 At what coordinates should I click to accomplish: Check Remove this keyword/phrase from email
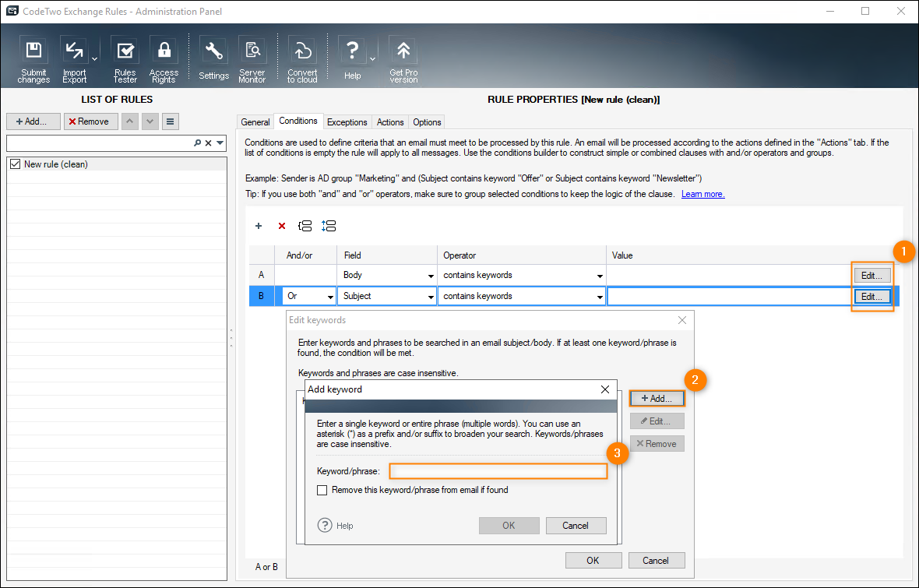click(322, 490)
